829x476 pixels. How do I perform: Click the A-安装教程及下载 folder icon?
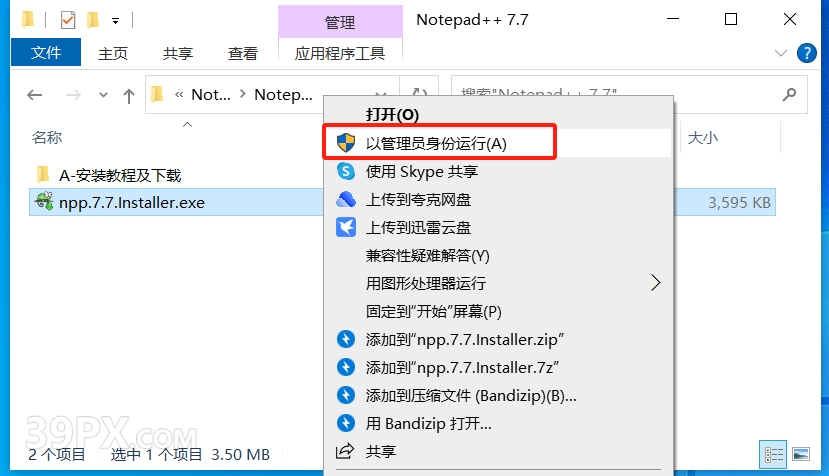pos(43,174)
